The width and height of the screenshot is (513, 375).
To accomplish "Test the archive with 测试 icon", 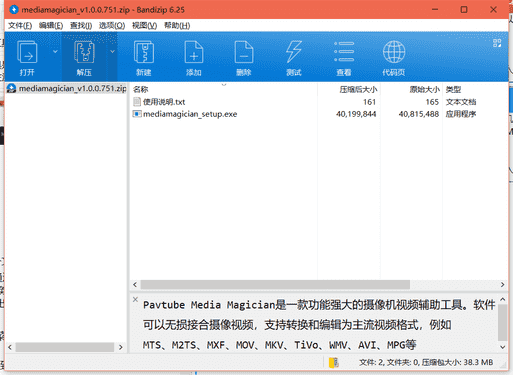I will click(294, 57).
